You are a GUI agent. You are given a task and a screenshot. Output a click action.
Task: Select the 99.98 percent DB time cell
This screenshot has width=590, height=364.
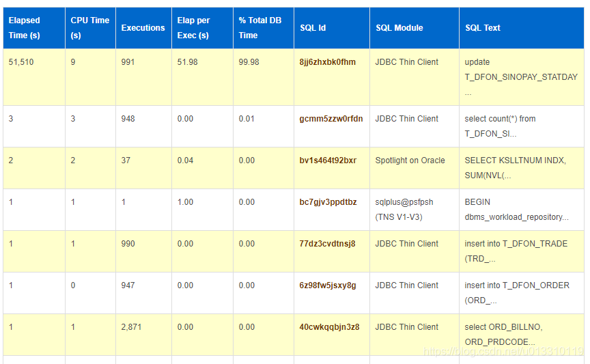tap(264, 77)
